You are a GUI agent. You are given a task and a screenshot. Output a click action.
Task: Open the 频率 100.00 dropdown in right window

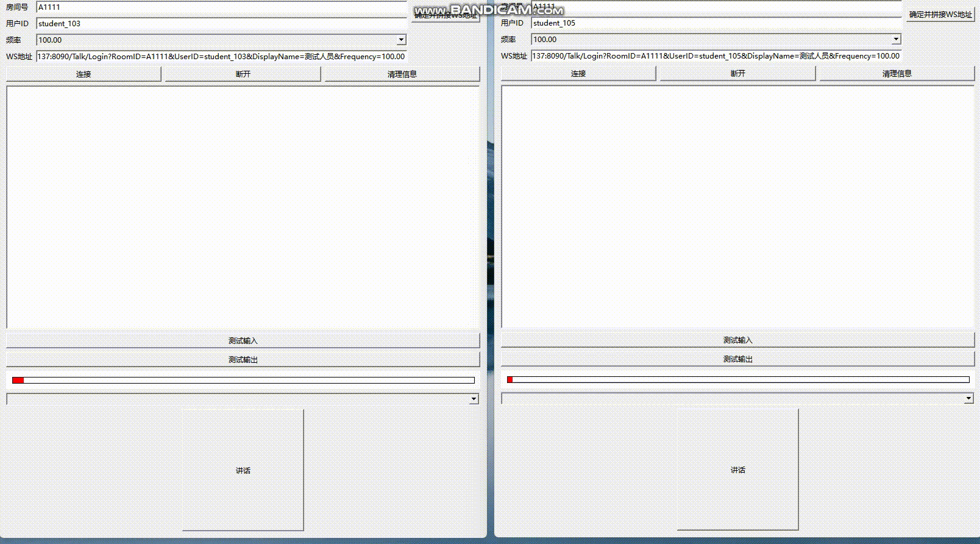[896, 39]
